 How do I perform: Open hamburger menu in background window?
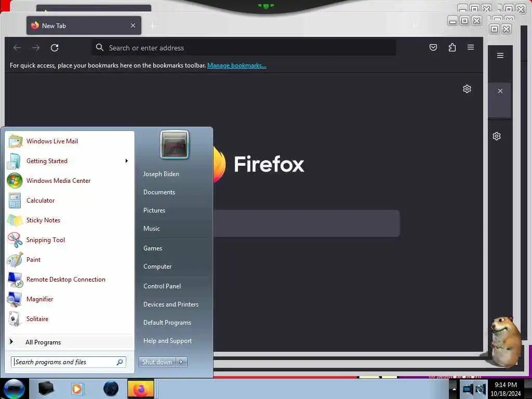pyautogui.click(x=500, y=55)
